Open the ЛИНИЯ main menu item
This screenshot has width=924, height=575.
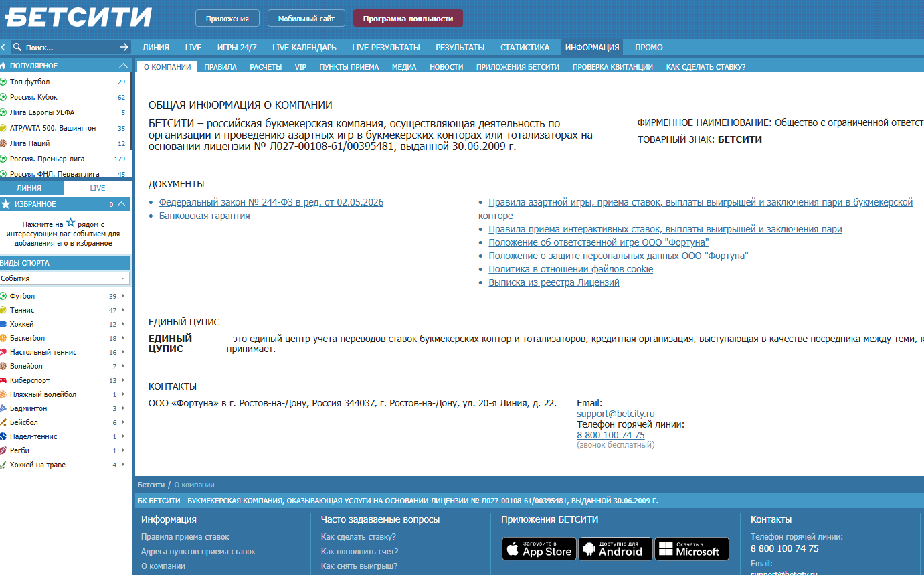[x=156, y=48]
